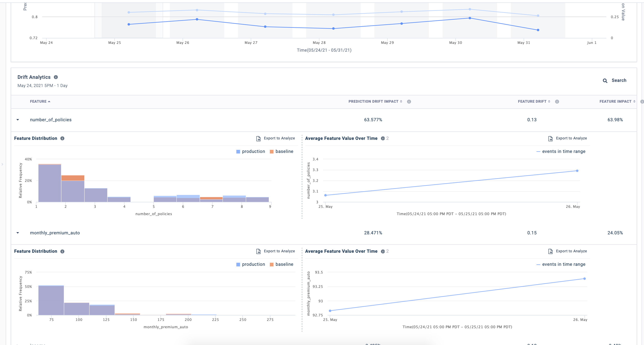Collapse the monthly_premium_auto feature row
The width and height of the screenshot is (644, 345).
pyautogui.click(x=18, y=233)
